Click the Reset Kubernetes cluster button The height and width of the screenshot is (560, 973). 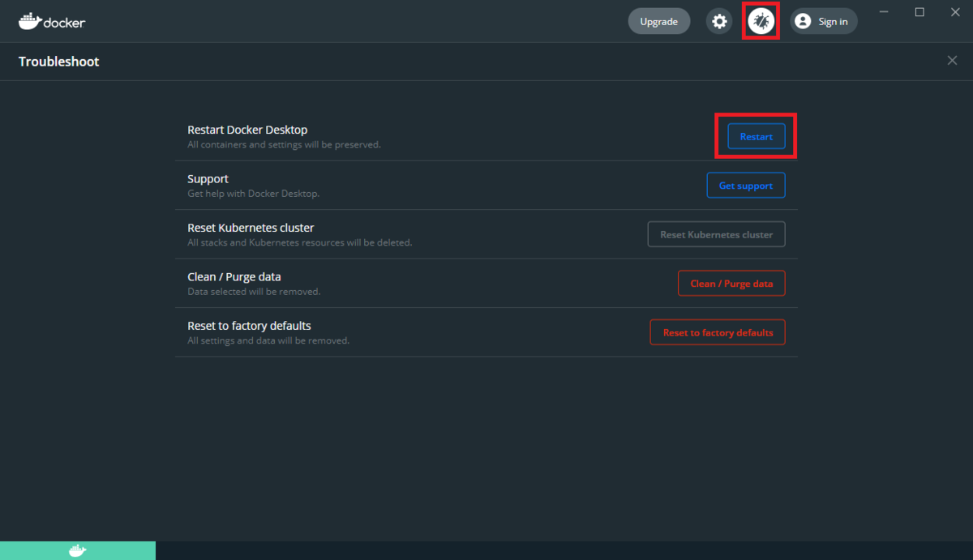click(717, 234)
